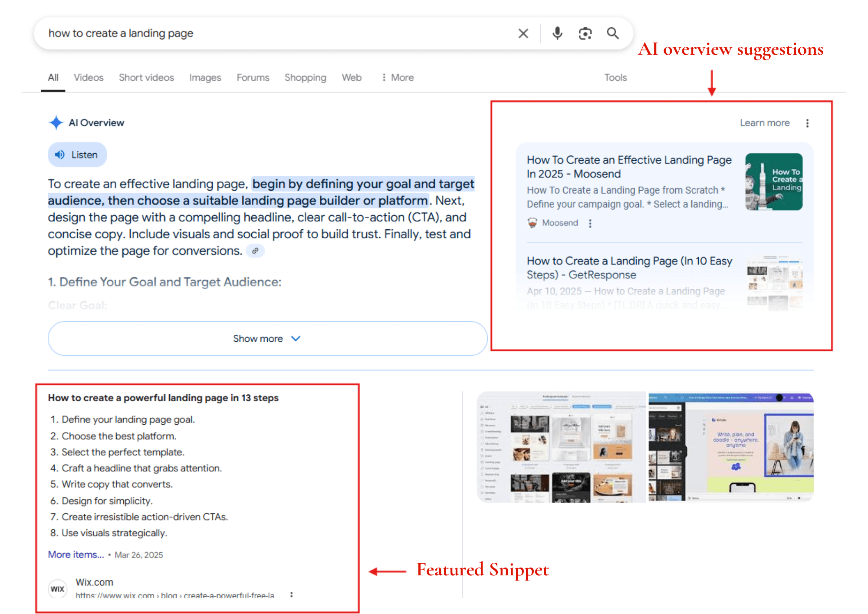868x614 pixels.
Task: Open the More search filters dropdown
Action: [x=398, y=78]
